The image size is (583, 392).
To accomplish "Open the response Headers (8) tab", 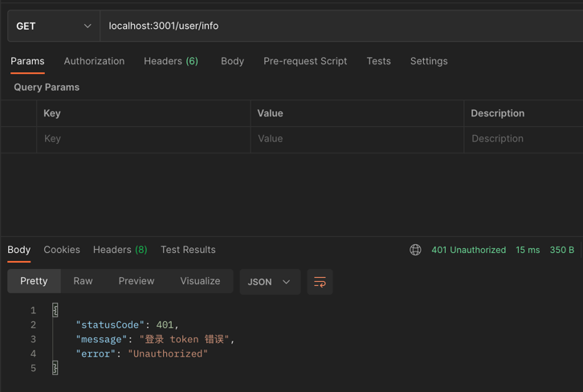I will coord(120,250).
